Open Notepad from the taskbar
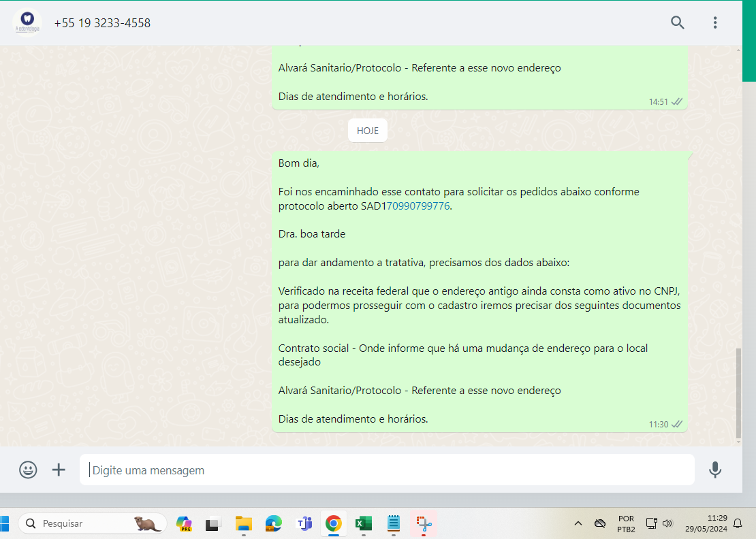Viewport: 756px width, 539px height. click(394, 523)
